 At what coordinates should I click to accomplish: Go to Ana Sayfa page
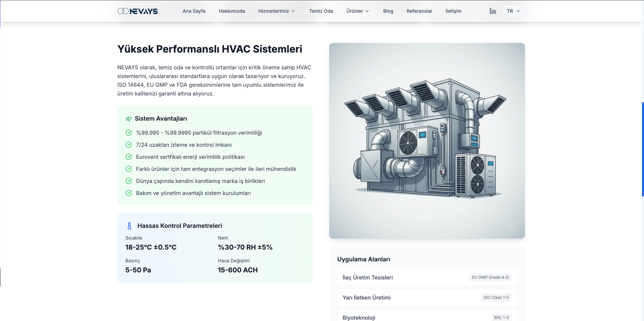194,11
